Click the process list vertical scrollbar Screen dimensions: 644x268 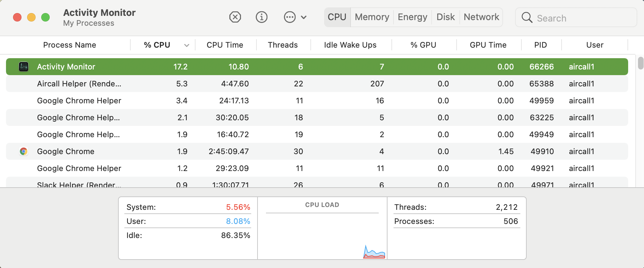pyautogui.click(x=640, y=63)
